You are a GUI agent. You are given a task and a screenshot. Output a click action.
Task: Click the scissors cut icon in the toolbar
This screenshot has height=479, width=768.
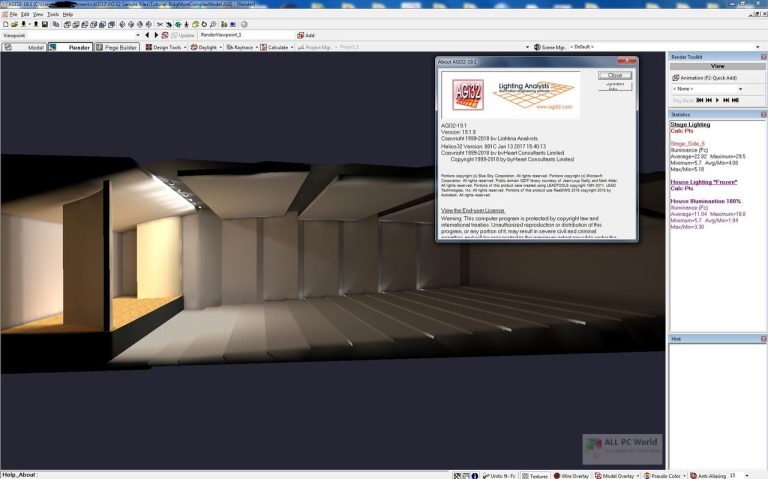click(x=160, y=24)
